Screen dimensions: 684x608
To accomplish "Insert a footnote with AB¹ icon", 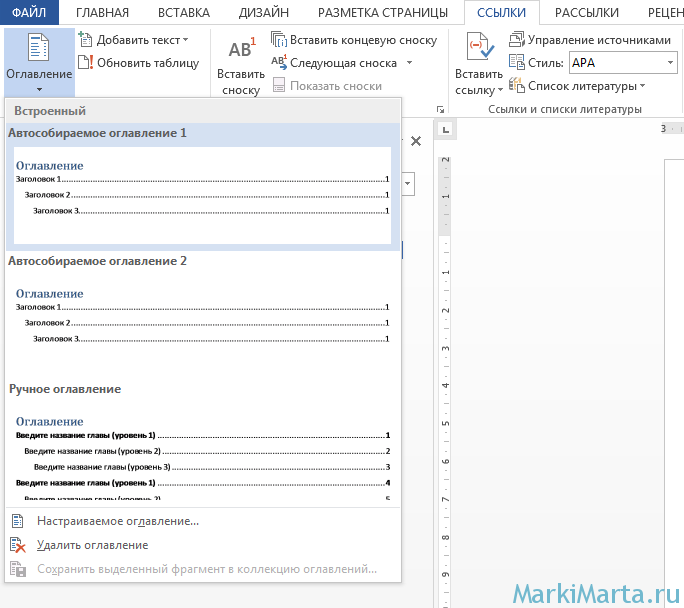I will pyautogui.click(x=241, y=48).
